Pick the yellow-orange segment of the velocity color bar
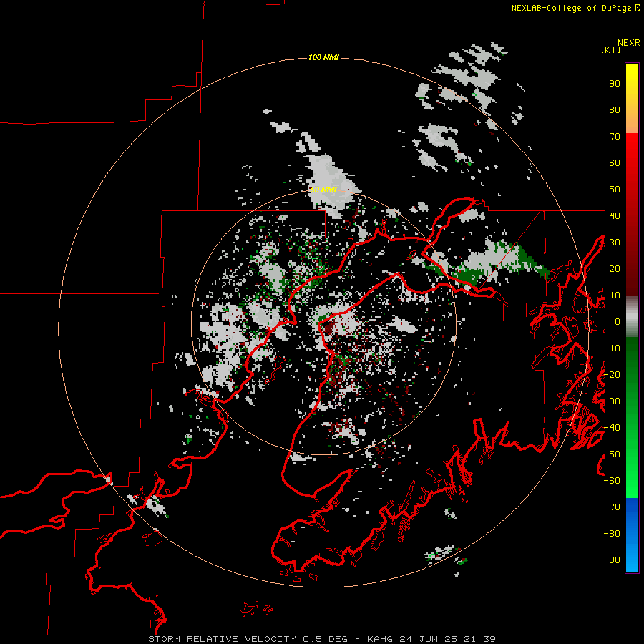Screen dimensions: 644x644 point(632,99)
